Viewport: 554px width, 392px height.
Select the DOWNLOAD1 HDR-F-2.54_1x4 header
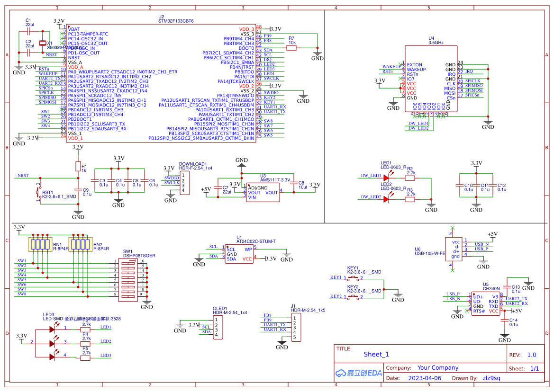tap(185, 183)
